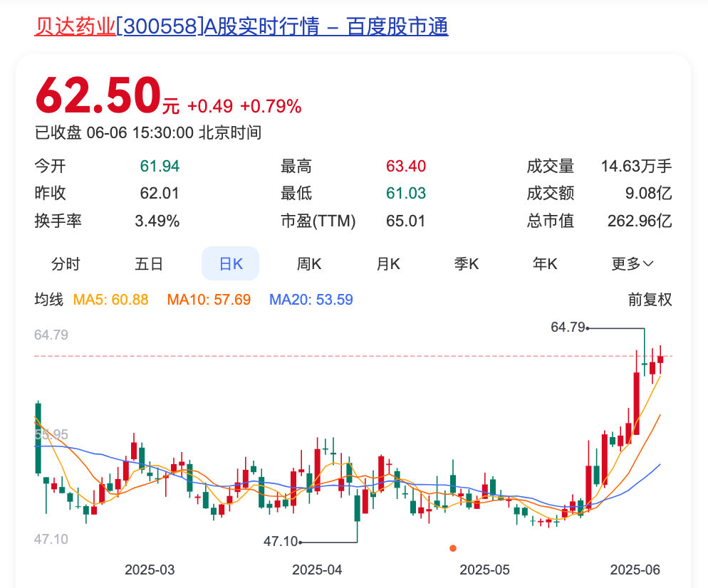Click the tall green candlestick at chart start
This screenshot has height=588, width=708.
point(38,438)
